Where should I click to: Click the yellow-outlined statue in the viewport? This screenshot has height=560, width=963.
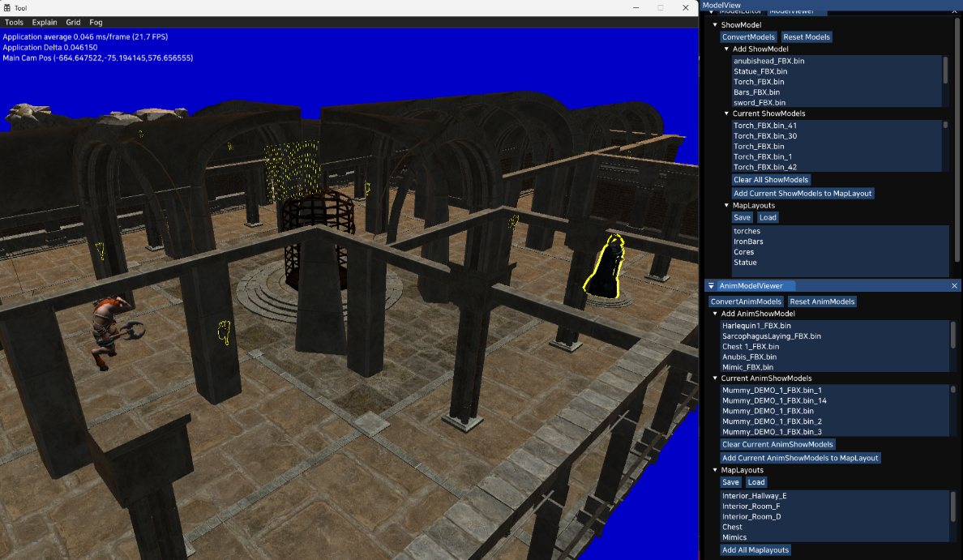coord(606,267)
